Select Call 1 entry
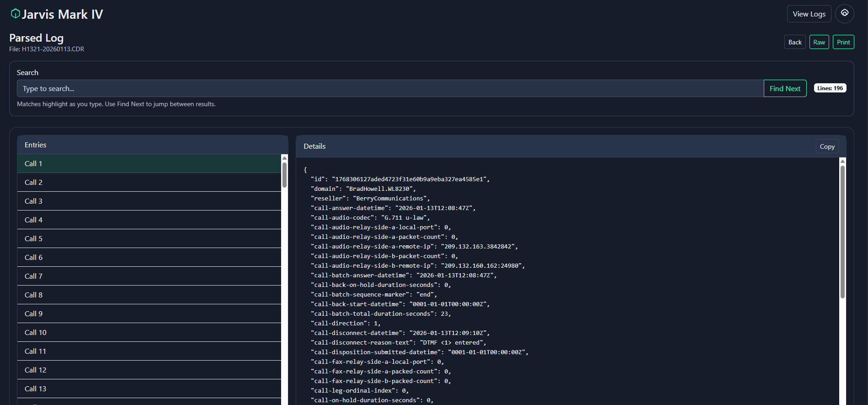 [149, 163]
